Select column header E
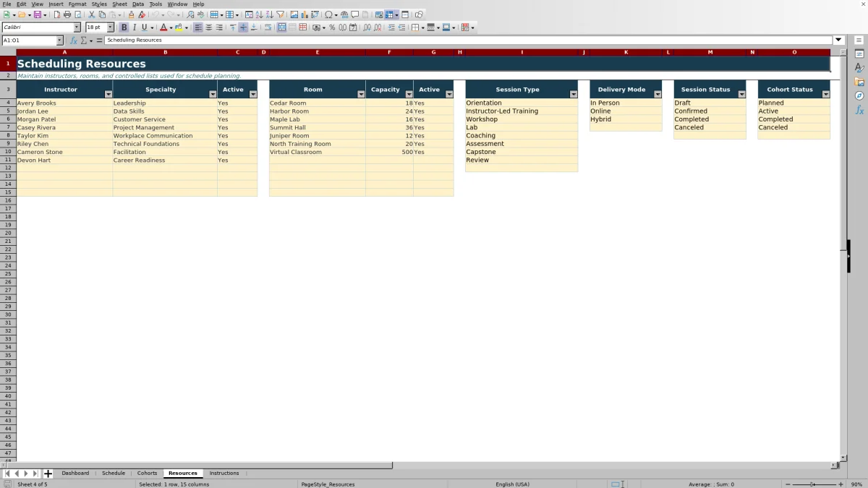This screenshot has width=868, height=488. click(x=318, y=52)
